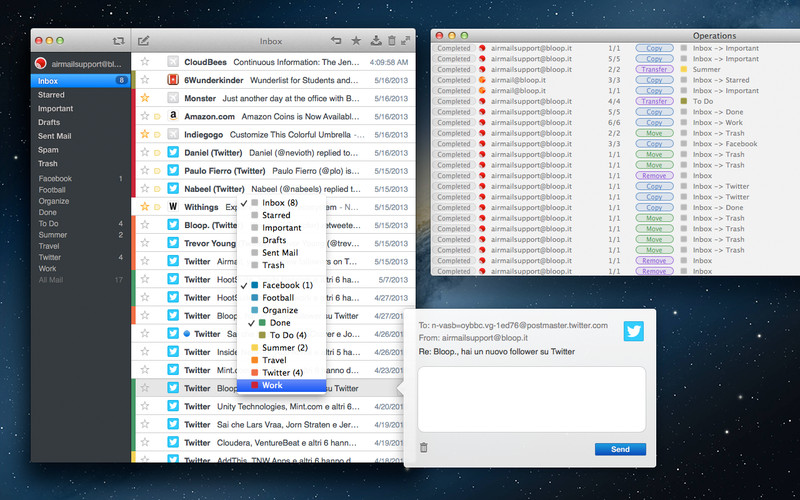Click the Inbox -> Work operation text
The height and width of the screenshot is (500, 800).
click(718, 122)
